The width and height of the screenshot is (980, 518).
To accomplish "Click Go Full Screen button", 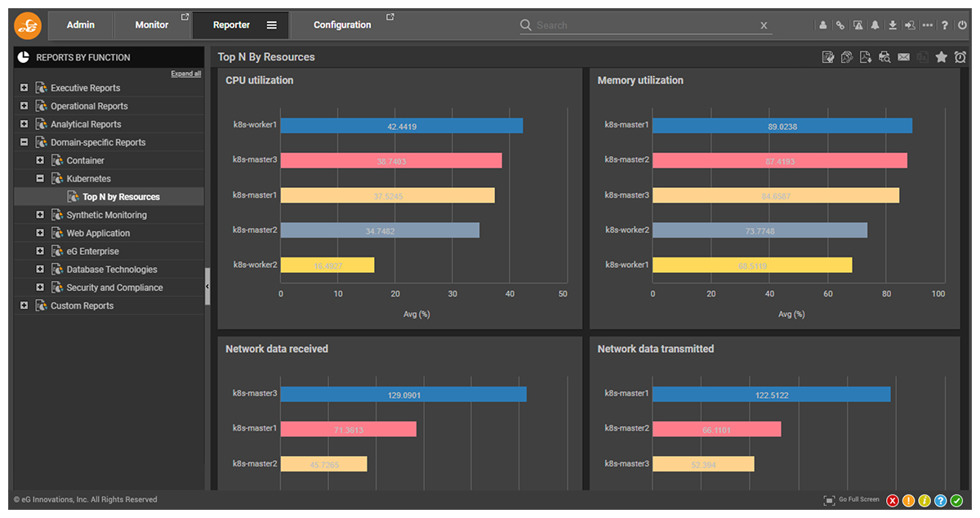I will [852, 500].
